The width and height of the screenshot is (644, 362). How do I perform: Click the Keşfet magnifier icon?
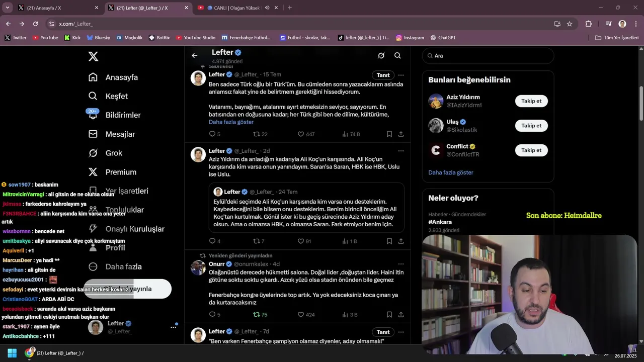click(x=93, y=96)
